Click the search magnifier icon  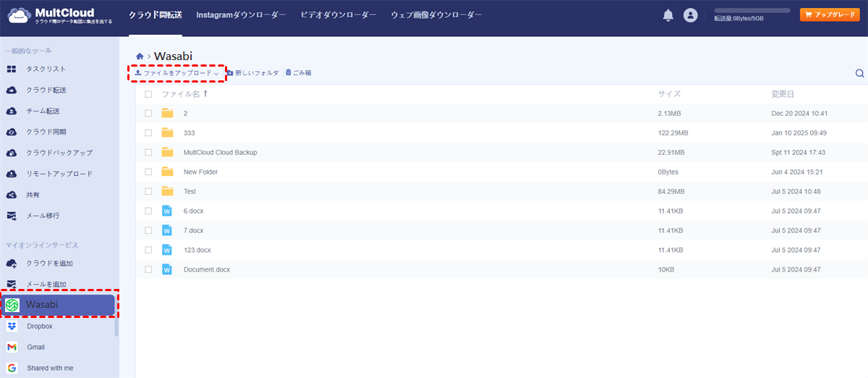tap(860, 73)
